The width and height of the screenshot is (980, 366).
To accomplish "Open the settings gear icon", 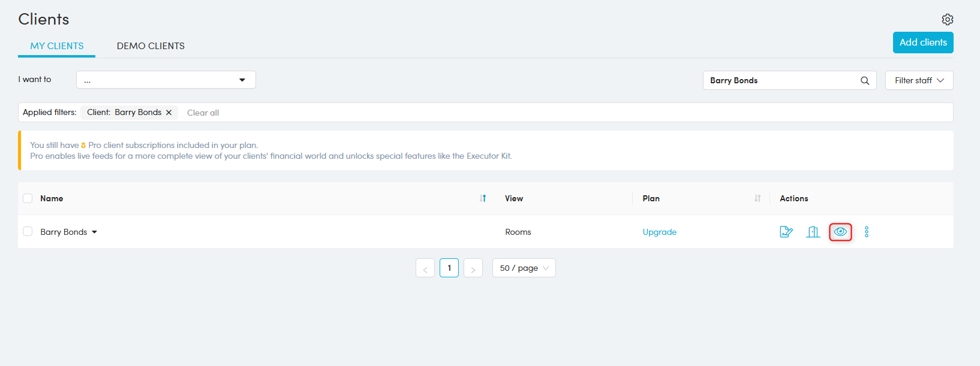I will 947,19.
